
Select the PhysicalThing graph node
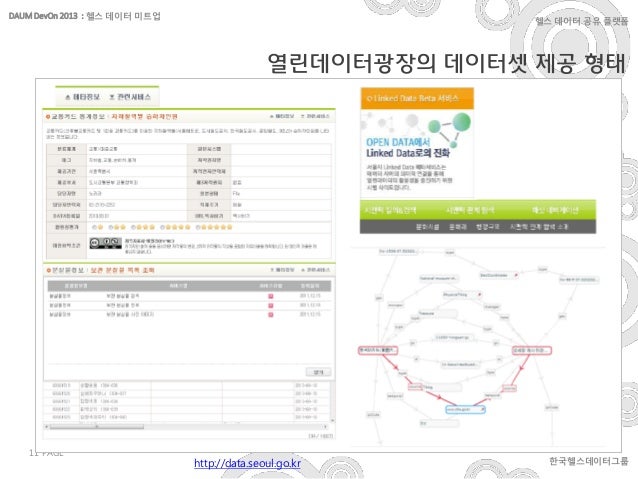[462, 294]
